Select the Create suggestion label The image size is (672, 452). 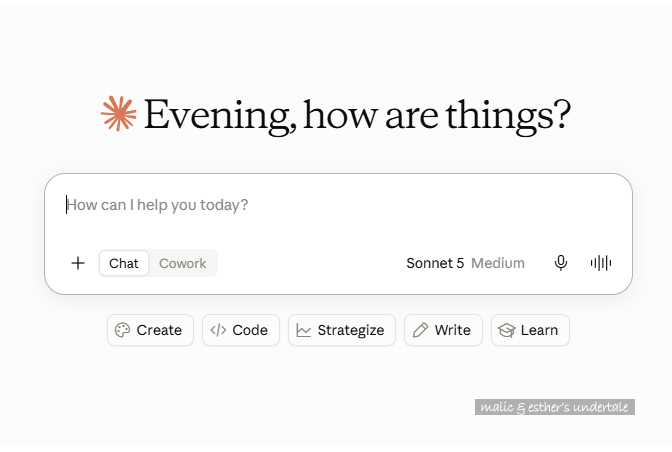159,330
